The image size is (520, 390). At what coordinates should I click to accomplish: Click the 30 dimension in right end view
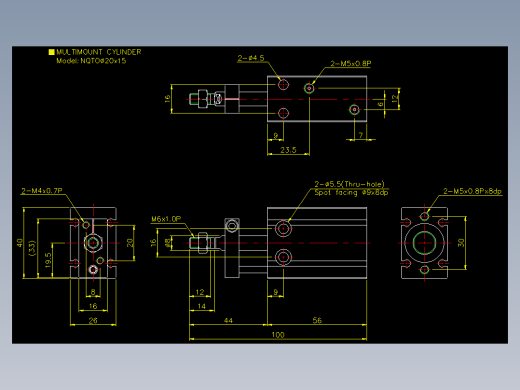click(461, 242)
